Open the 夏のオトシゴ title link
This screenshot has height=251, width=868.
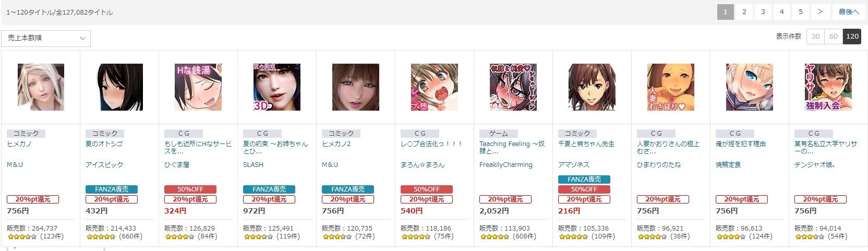pyautogui.click(x=104, y=144)
